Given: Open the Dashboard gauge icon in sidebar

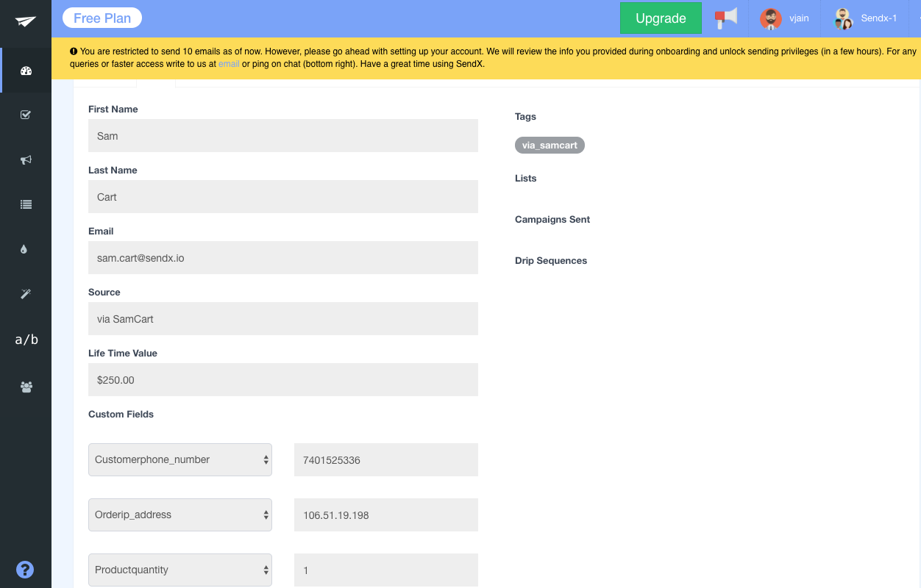Looking at the screenshot, I should click(26, 71).
